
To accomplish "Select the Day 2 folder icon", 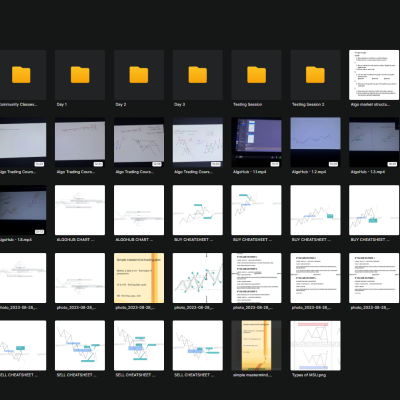I will tap(139, 75).
